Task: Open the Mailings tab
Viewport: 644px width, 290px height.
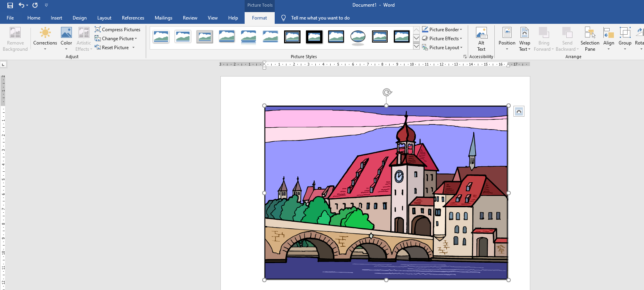Action: pyautogui.click(x=163, y=18)
